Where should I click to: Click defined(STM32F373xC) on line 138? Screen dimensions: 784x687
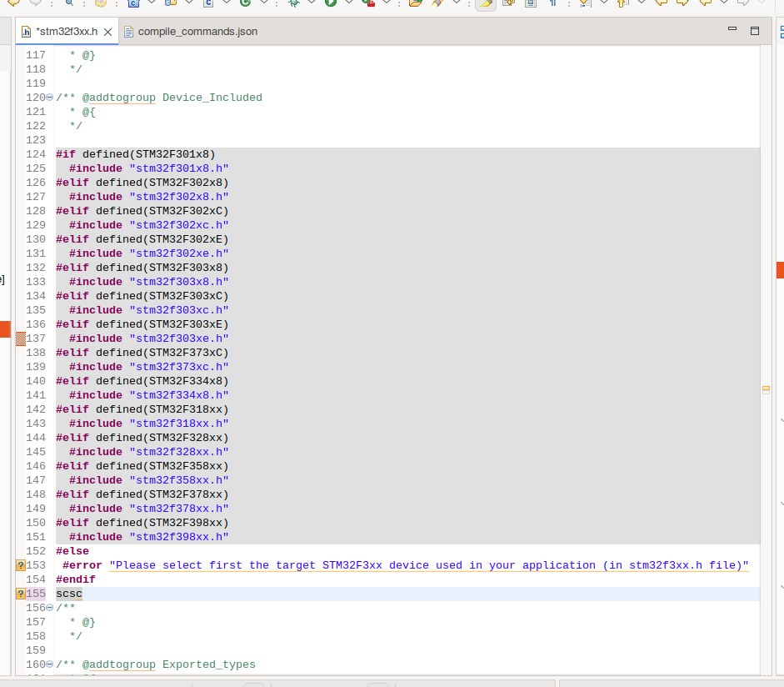tap(162, 353)
